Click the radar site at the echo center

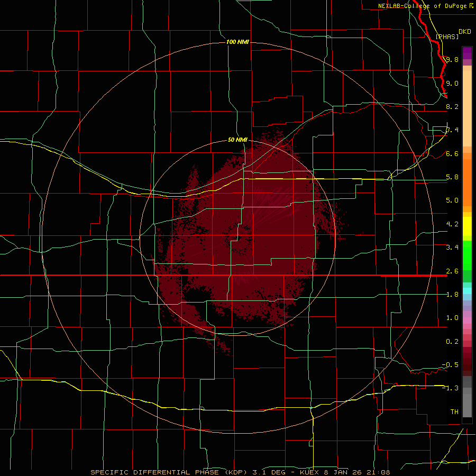pyautogui.click(x=239, y=239)
